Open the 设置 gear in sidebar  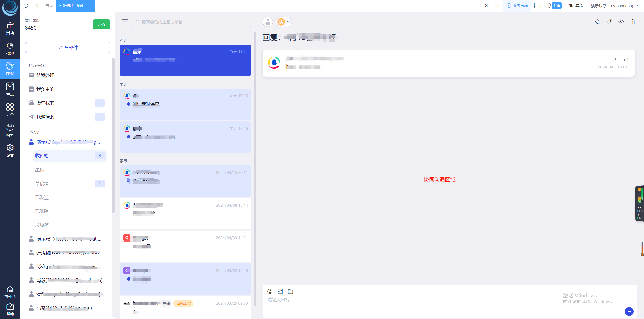10,151
